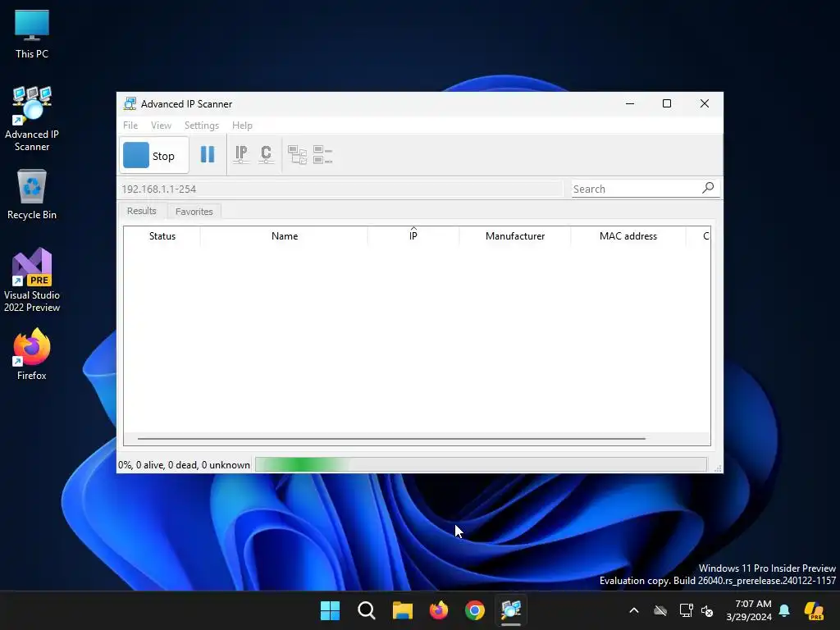Sort by the Status column header

(x=162, y=236)
